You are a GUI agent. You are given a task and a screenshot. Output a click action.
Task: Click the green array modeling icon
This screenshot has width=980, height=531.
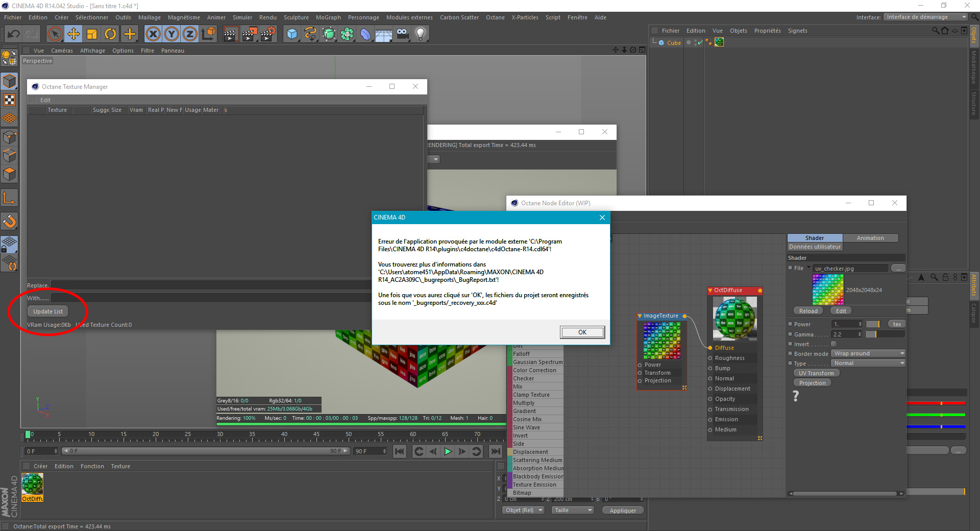tap(347, 34)
